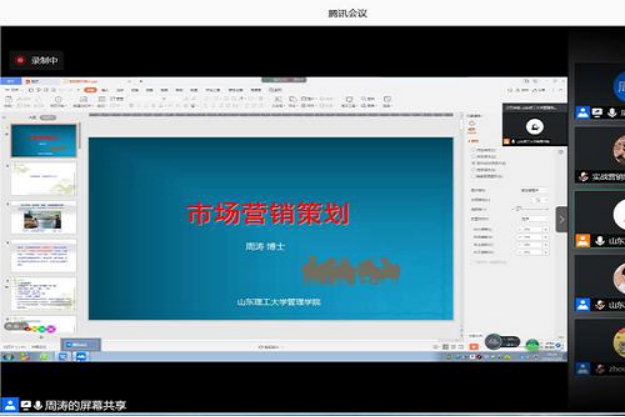625x417 pixels.
Task: Select the third fill radio option
Action: [473, 163]
